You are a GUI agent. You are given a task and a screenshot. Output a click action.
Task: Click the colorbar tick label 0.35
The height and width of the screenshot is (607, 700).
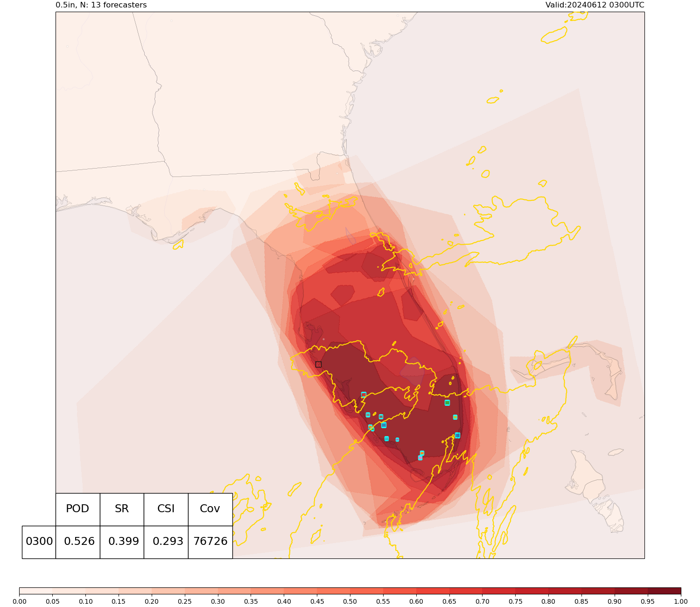pos(251,602)
